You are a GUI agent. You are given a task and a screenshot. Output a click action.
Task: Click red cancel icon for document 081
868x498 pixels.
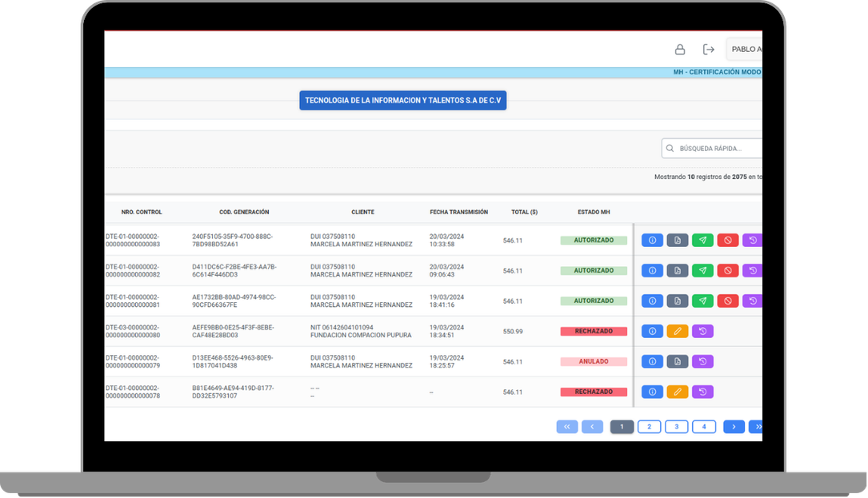coord(728,301)
